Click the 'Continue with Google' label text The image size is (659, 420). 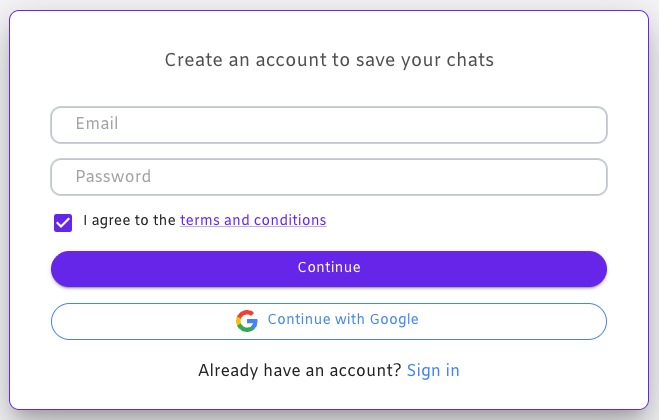(343, 320)
